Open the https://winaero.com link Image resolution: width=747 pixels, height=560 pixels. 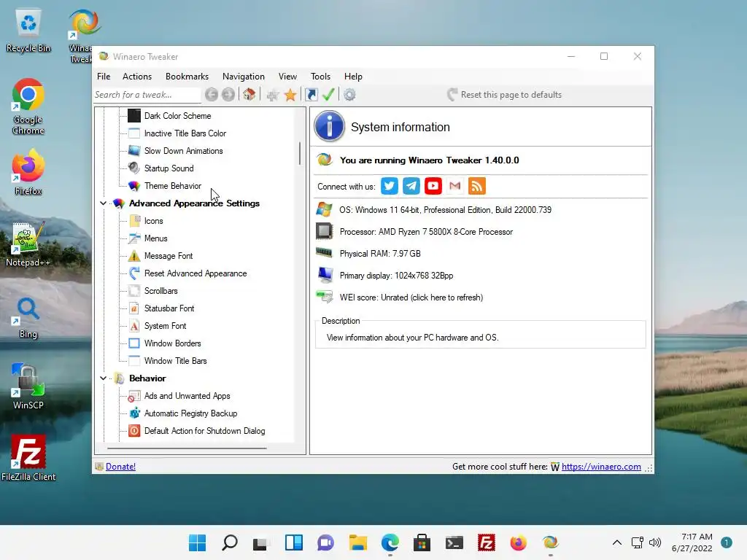click(601, 467)
